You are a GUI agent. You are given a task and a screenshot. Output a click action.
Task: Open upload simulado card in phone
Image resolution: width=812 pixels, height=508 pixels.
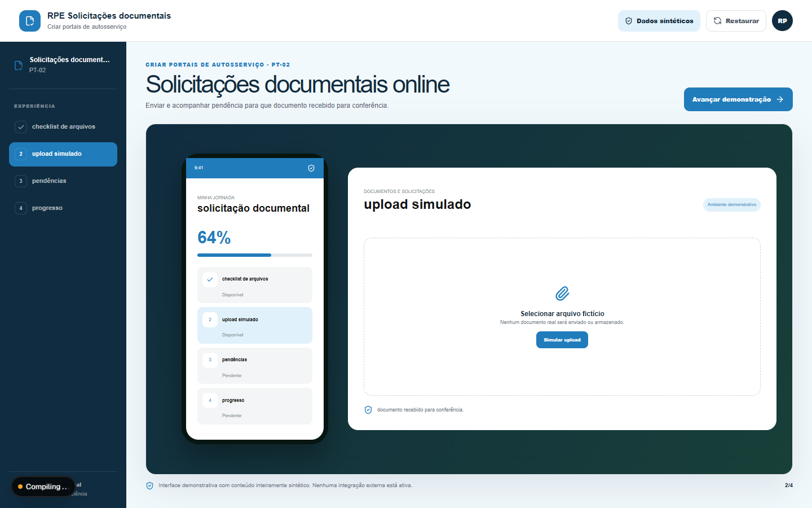pyautogui.click(x=255, y=326)
